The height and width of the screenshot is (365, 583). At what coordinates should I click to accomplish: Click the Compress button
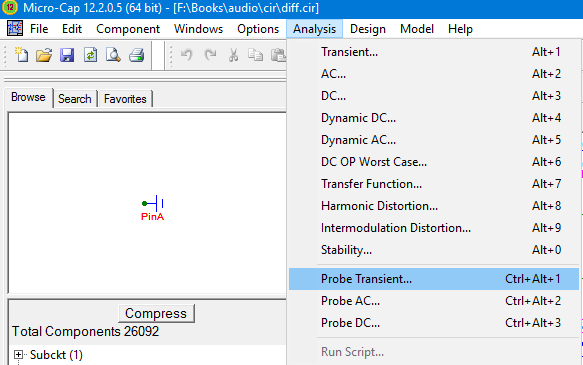[x=156, y=313]
